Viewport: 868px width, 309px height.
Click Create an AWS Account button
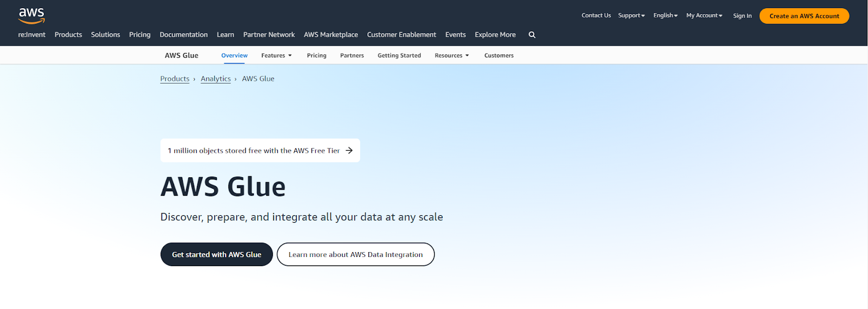point(805,16)
